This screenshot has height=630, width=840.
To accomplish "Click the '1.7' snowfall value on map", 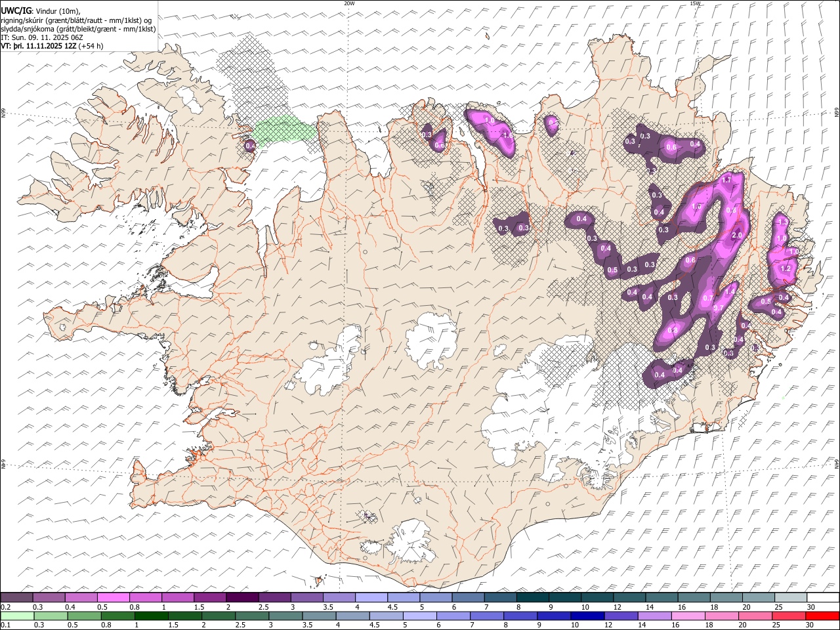I will point(726,180).
